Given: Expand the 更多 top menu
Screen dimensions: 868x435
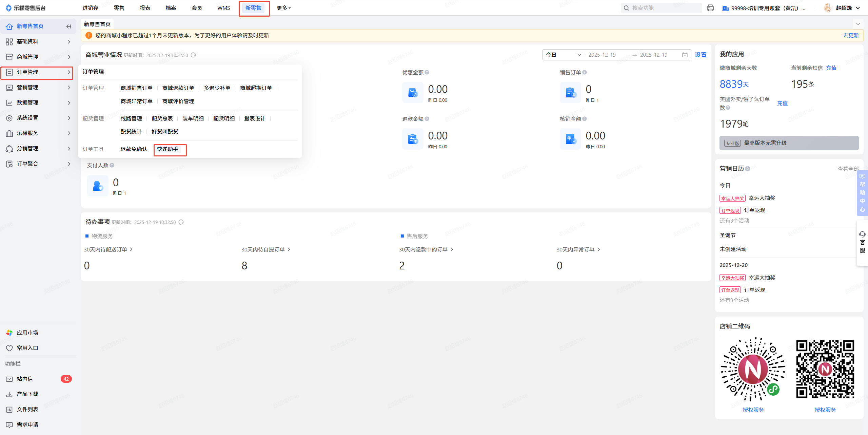Looking at the screenshot, I should pos(283,8).
